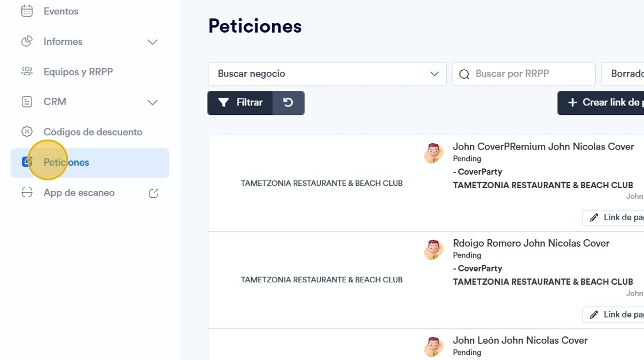The width and height of the screenshot is (644, 360).
Task: Click the Códigos de descuento badge icon
Action: [27, 132]
